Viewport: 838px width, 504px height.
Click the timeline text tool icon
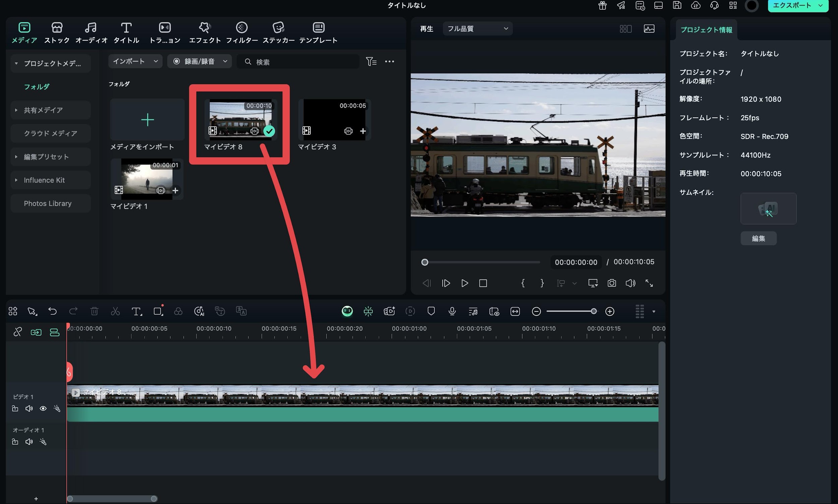click(136, 311)
